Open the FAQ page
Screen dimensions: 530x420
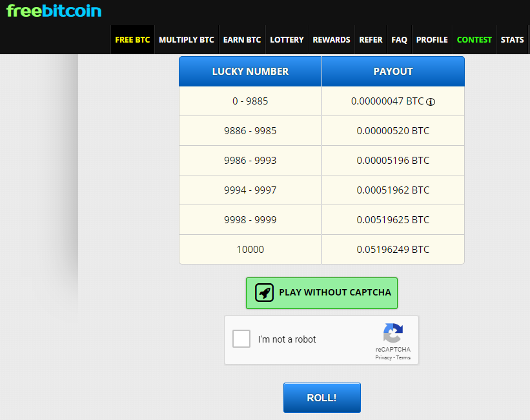click(x=399, y=40)
